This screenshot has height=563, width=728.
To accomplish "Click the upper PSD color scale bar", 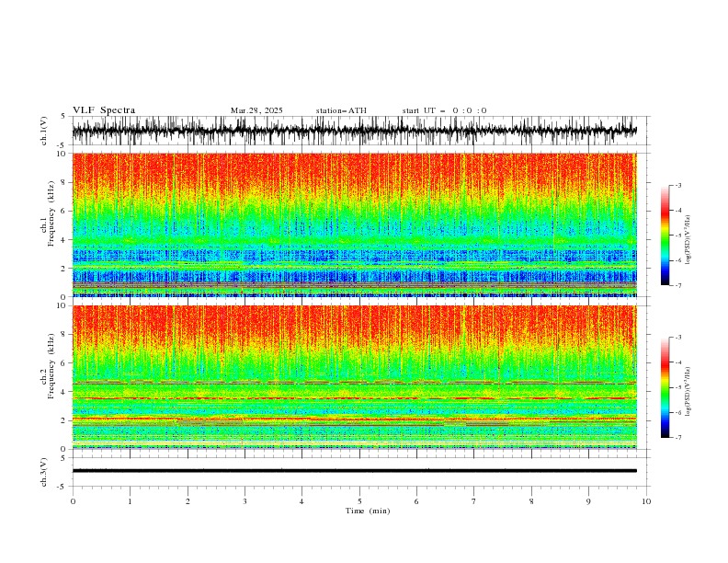I will click(665, 236).
